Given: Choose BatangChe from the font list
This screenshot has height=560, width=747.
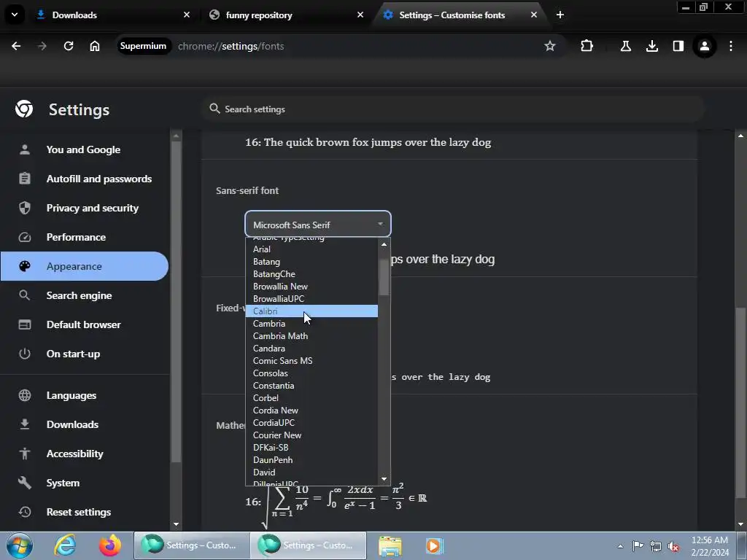Looking at the screenshot, I should (x=311, y=274).
